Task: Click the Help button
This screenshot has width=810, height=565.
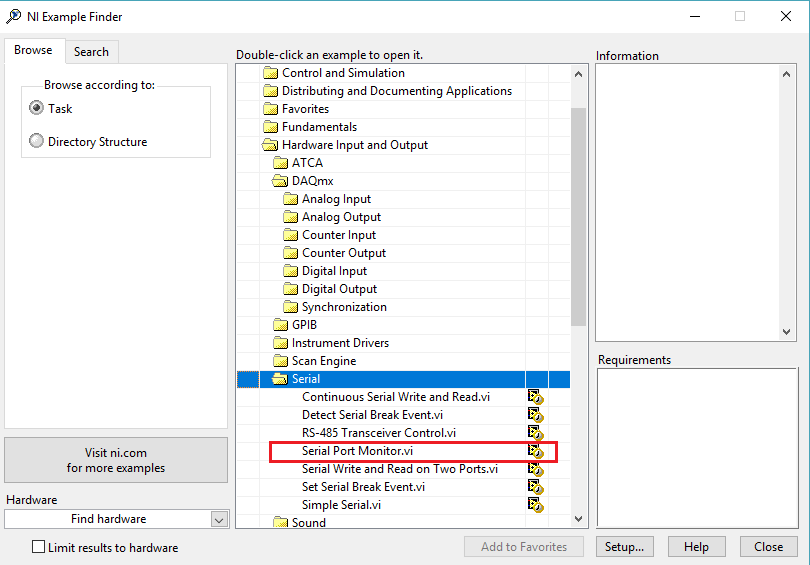Action: (x=696, y=546)
